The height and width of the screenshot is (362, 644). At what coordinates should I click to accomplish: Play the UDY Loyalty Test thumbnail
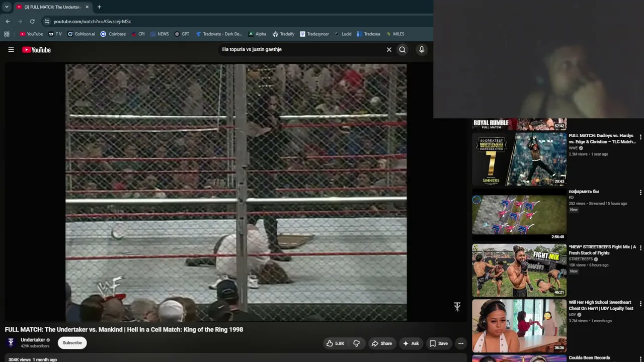(519, 325)
